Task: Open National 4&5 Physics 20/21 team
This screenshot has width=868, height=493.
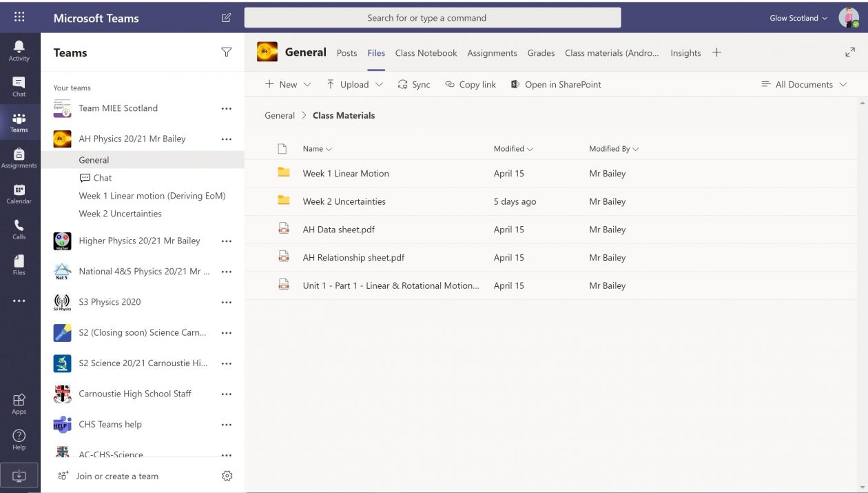Action: (143, 272)
